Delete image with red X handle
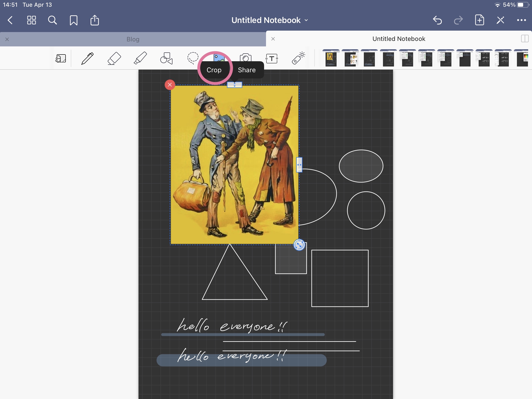Image resolution: width=532 pixels, height=399 pixels. coord(170,85)
